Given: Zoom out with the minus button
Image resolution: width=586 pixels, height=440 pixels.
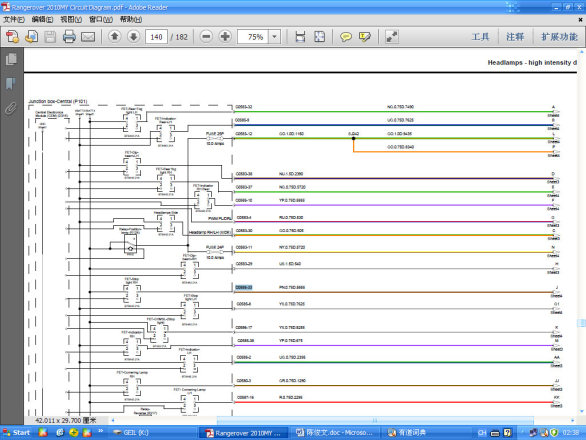Looking at the screenshot, I should 206,36.
